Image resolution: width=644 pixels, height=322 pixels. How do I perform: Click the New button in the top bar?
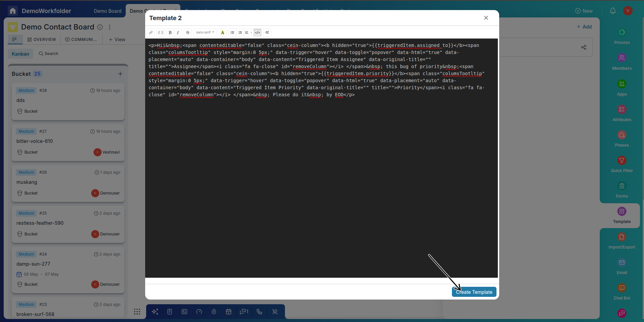pyautogui.click(x=584, y=11)
